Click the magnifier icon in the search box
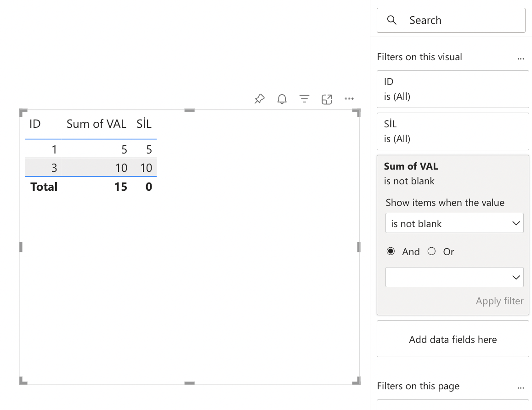This screenshot has width=532, height=410. (x=391, y=20)
